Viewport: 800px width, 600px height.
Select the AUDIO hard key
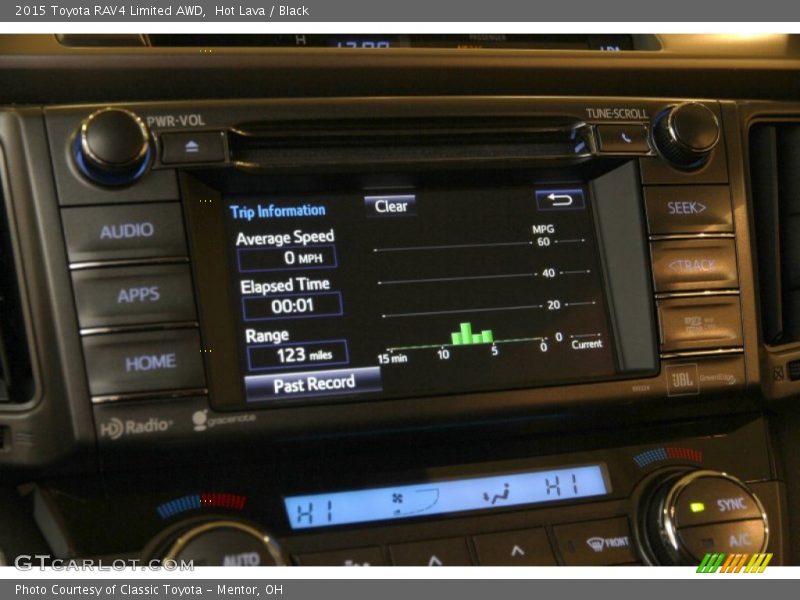click(x=125, y=232)
